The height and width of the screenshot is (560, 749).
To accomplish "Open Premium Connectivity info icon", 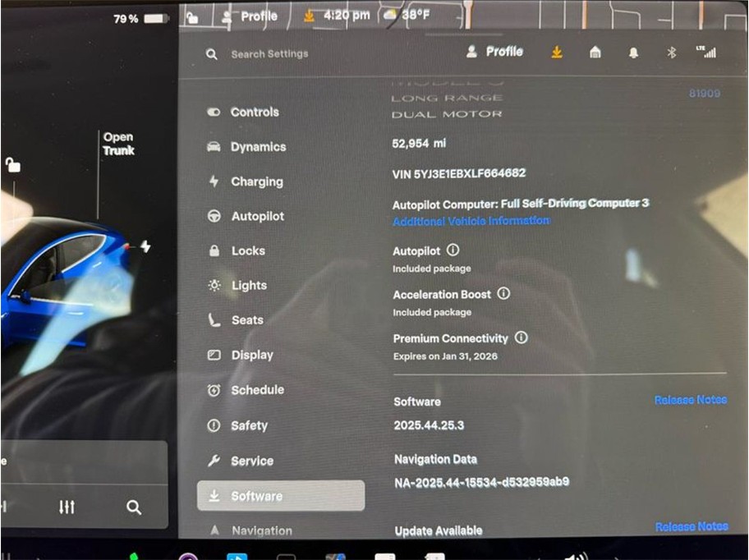I will pos(521,337).
